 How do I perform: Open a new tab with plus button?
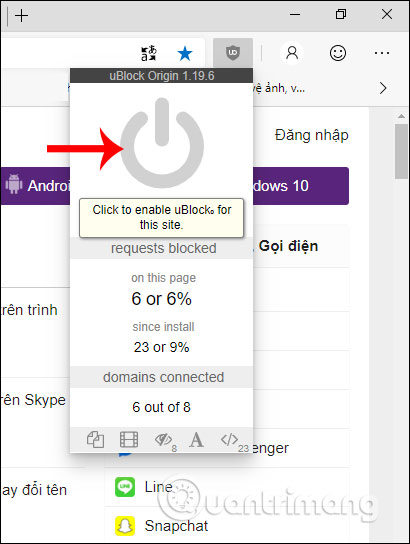pos(22,16)
